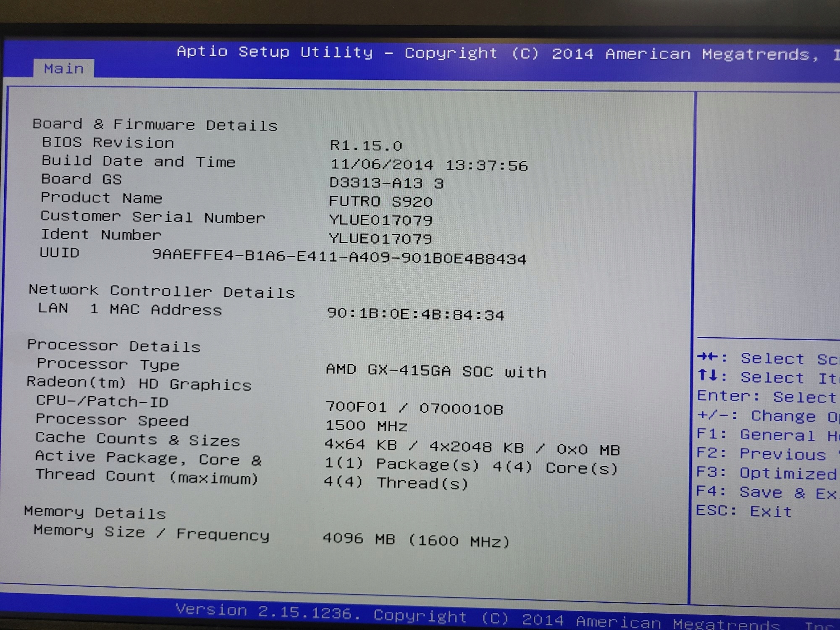Select the LAN 1 MAC Address value
This screenshot has height=630, width=840.
(x=415, y=314)
